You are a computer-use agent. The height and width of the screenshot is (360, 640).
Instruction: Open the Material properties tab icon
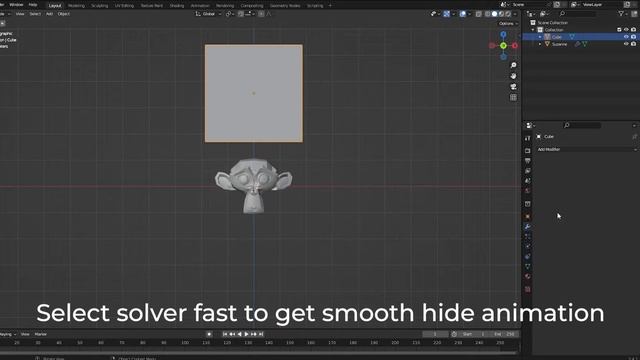tap(527, 276)
